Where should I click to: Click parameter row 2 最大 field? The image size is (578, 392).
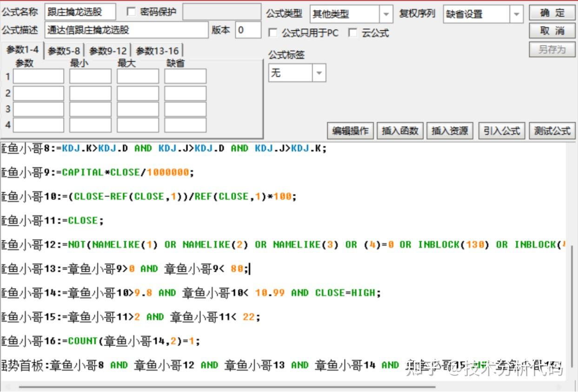pos(138,93)
